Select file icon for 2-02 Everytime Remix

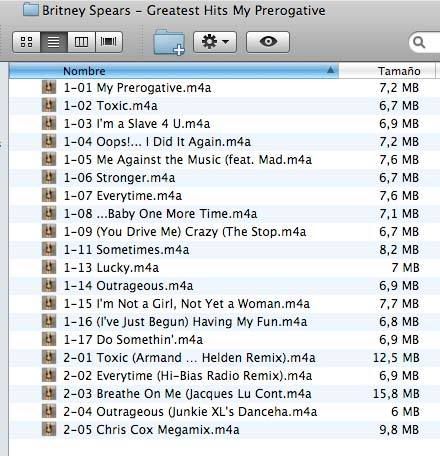coord(49,376)
